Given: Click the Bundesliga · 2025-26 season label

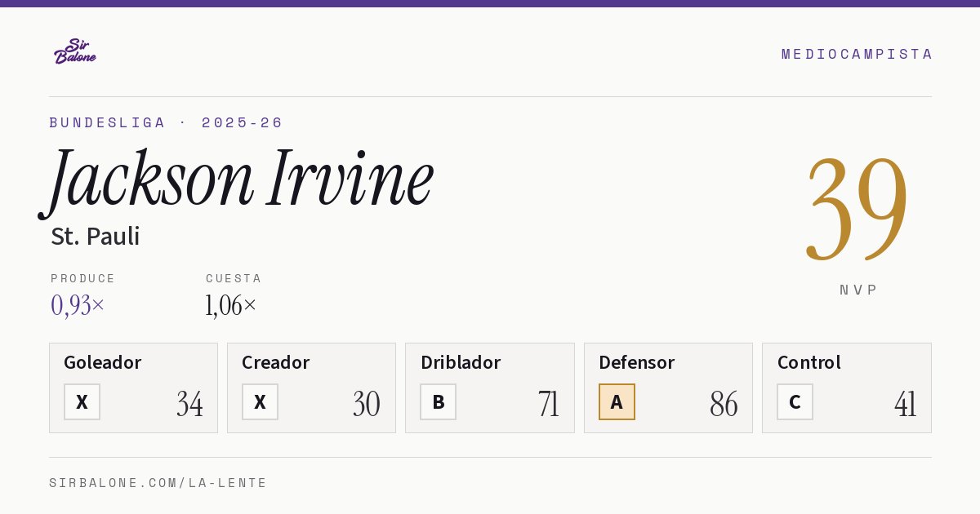Looking at the screenshot, I should click(166, 122).
